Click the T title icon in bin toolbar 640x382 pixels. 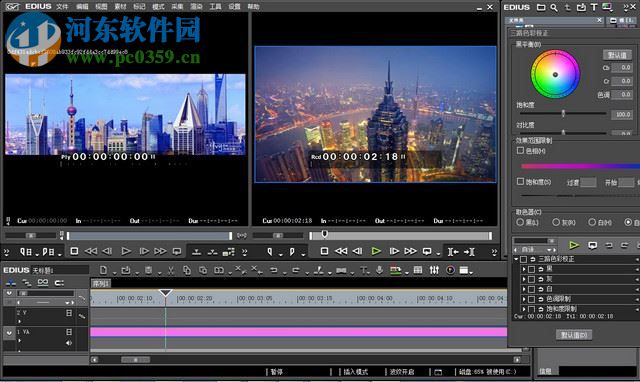(594, 7)
